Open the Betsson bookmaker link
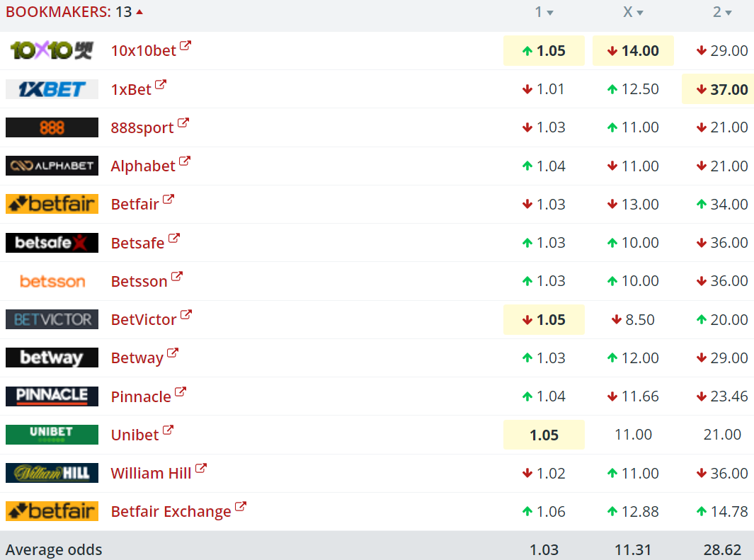Image resolution: width=754 pixels, height=560 pixels. (x=139, y=281)
